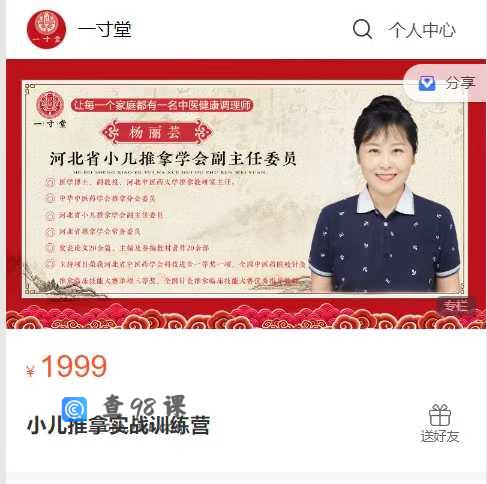Image resolution: width=487 pixels, height=484 pixels.
Task: Tap the blue share badge icon
Action: click(427, 83)
